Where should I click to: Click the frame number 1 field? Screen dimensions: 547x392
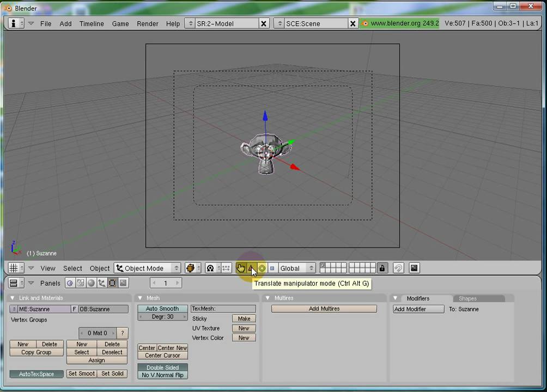pos(166,283)
